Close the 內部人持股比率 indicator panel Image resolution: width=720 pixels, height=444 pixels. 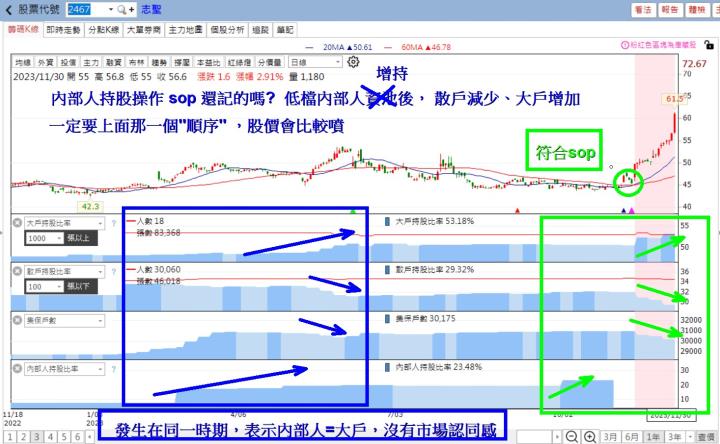click(17, 369)
